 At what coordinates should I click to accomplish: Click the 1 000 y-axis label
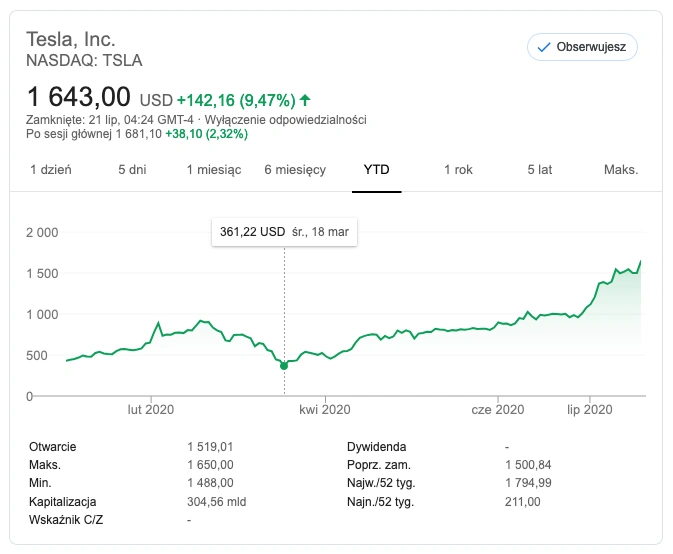[x=42, y=315]
